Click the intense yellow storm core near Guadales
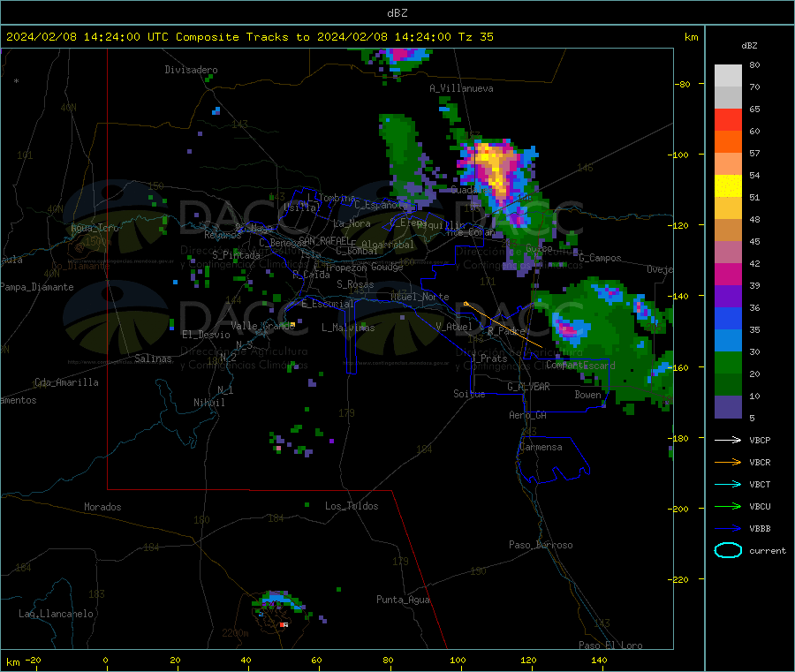 coord(493,166)
